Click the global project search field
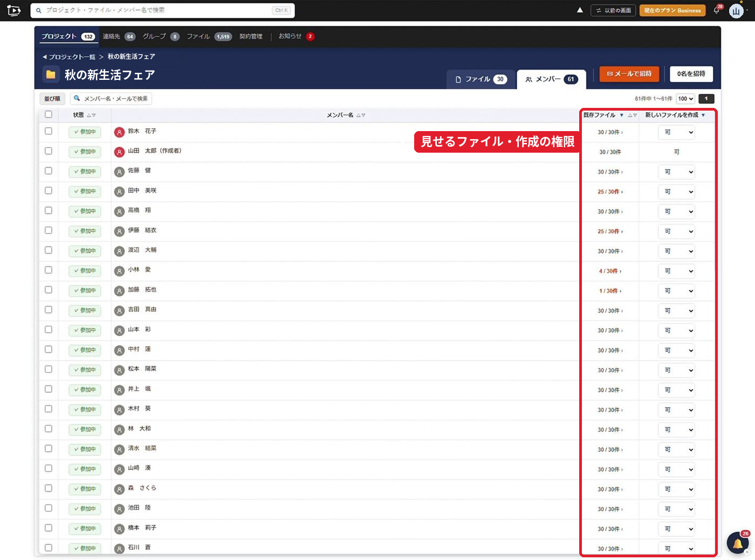The height and width of the screenshot is (560, 755). [x=163, y=10]
